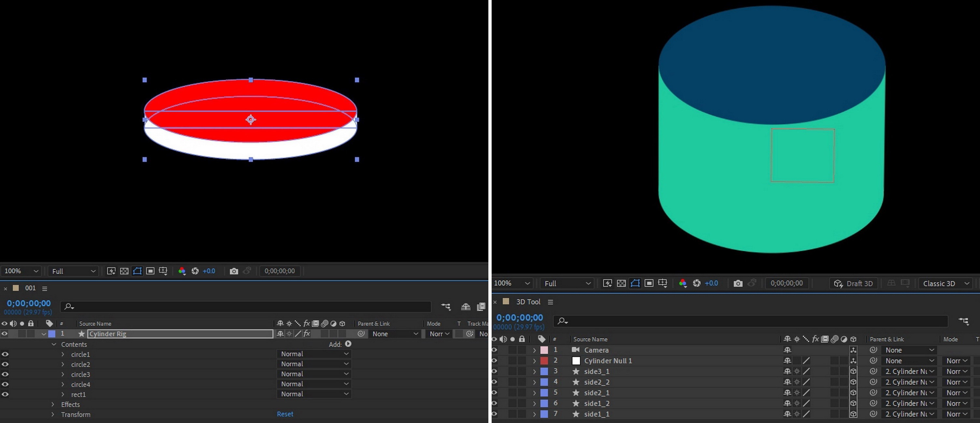
Task: Click the layer search field in 001 timeline
Action: point(247,306)
